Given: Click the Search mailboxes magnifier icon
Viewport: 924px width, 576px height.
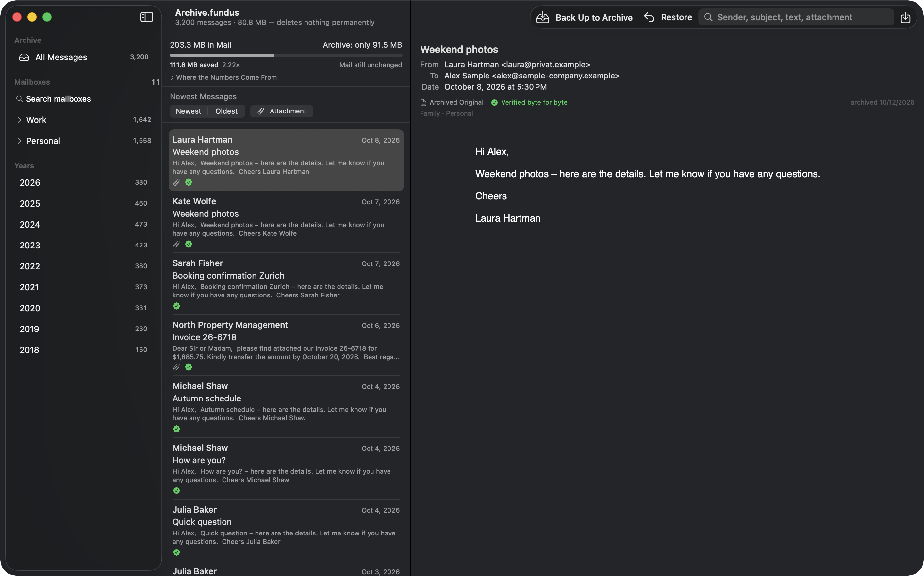Looking at the screenshot, I should [19, 99].
